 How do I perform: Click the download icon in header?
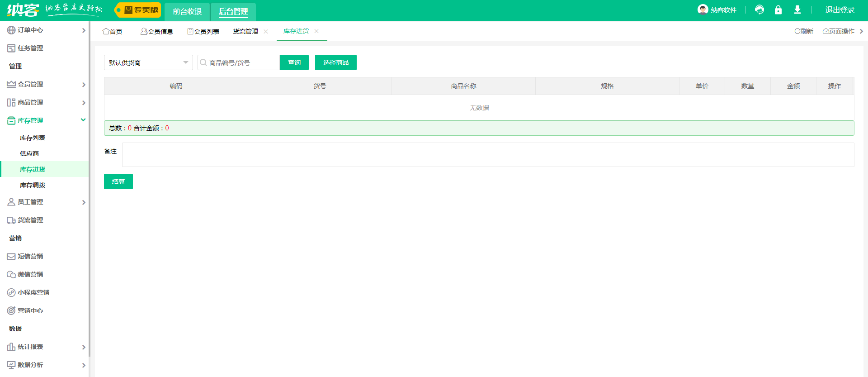(797, 10)
